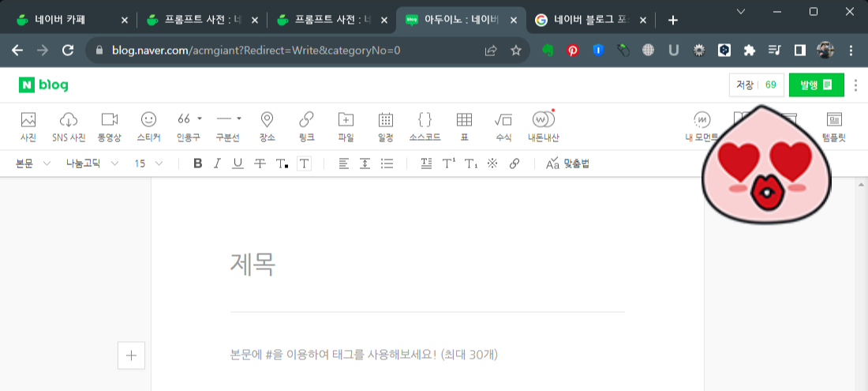Click the 제목 title field

428,265
